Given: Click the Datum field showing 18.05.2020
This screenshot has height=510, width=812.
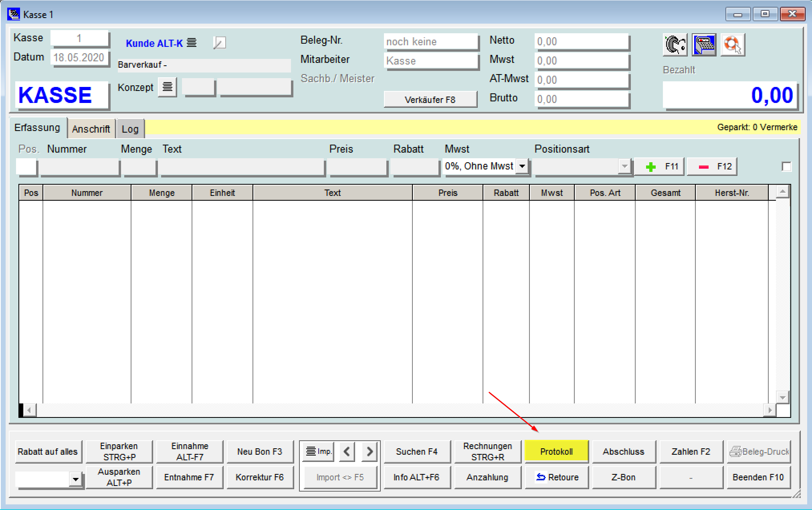Looking at the screenshot, I should point(79,58).
